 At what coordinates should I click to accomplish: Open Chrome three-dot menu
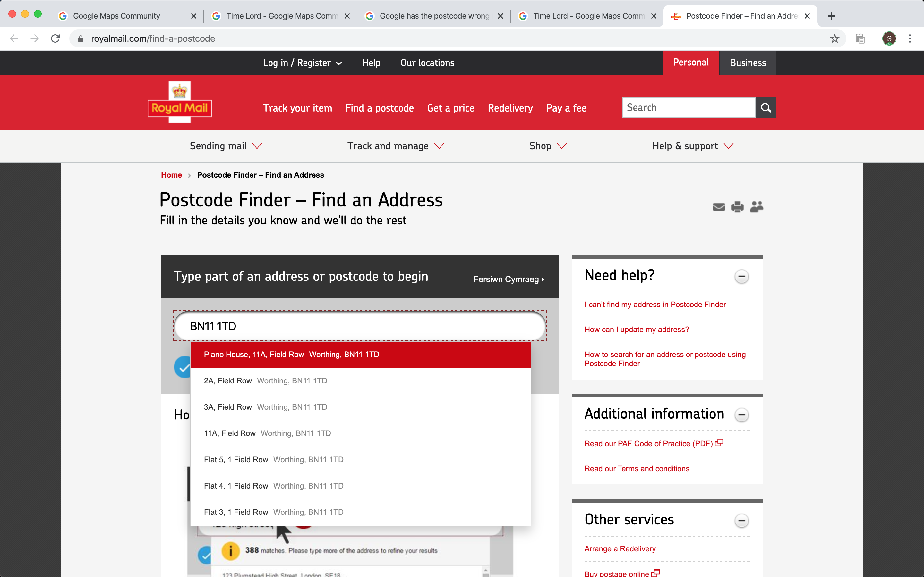click(x=910, y=38)
